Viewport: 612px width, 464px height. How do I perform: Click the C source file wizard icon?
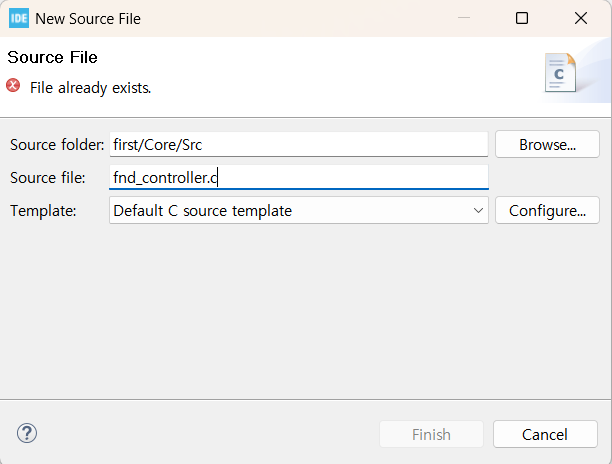560,74
